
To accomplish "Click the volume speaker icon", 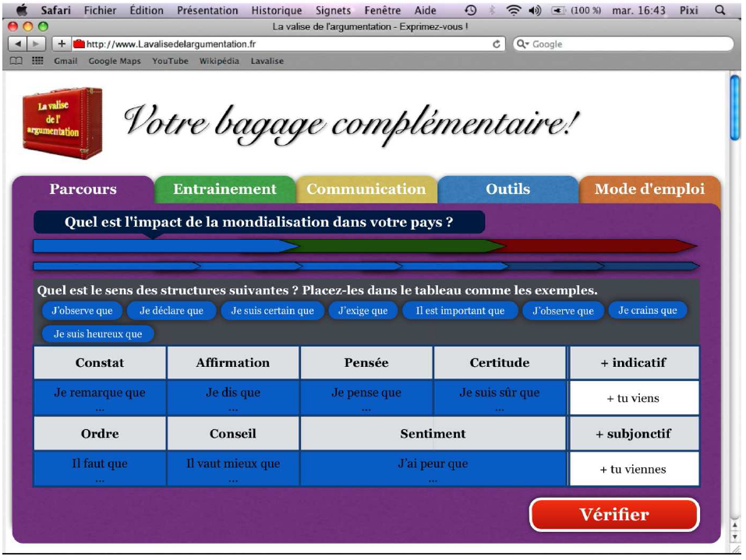I will (536, 10).
